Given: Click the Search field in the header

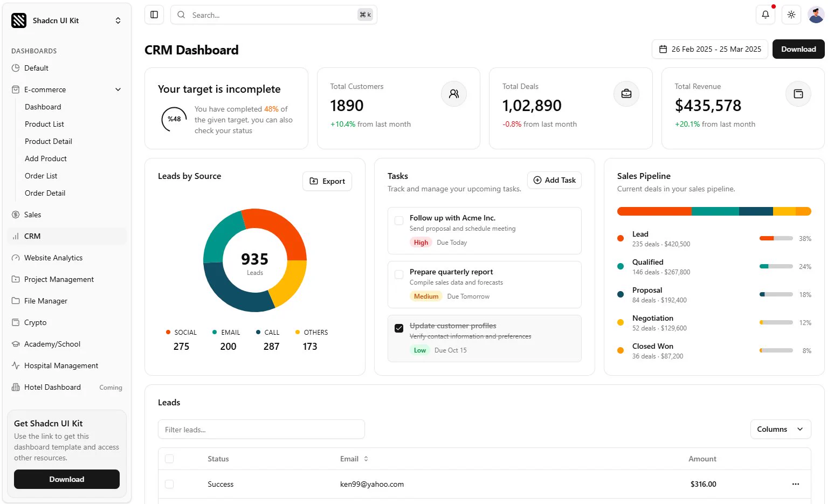Looking at the screenshot, I should click(274, 15).
